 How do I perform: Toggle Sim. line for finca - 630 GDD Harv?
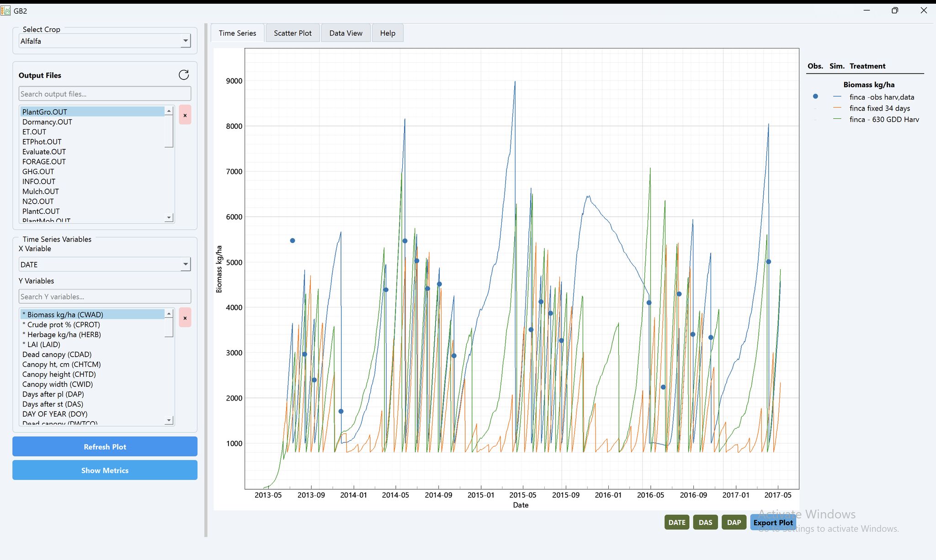pyautogui.click(x=836, y=119)
